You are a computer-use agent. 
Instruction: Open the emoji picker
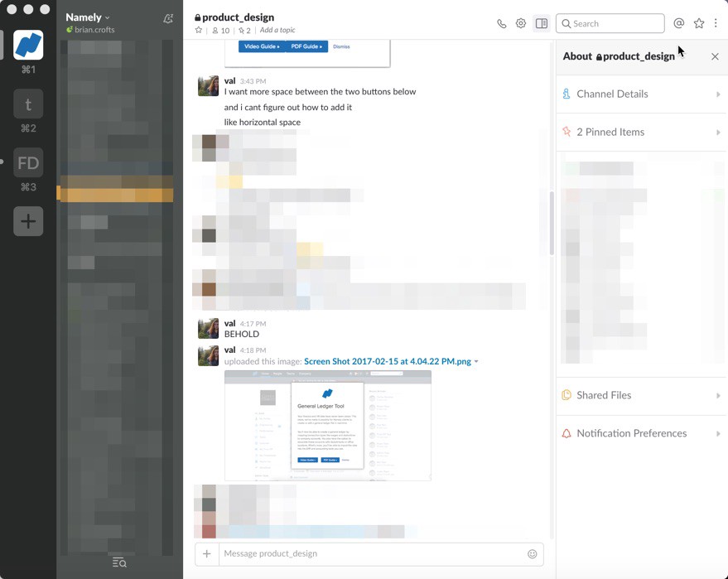click(532, 554)
